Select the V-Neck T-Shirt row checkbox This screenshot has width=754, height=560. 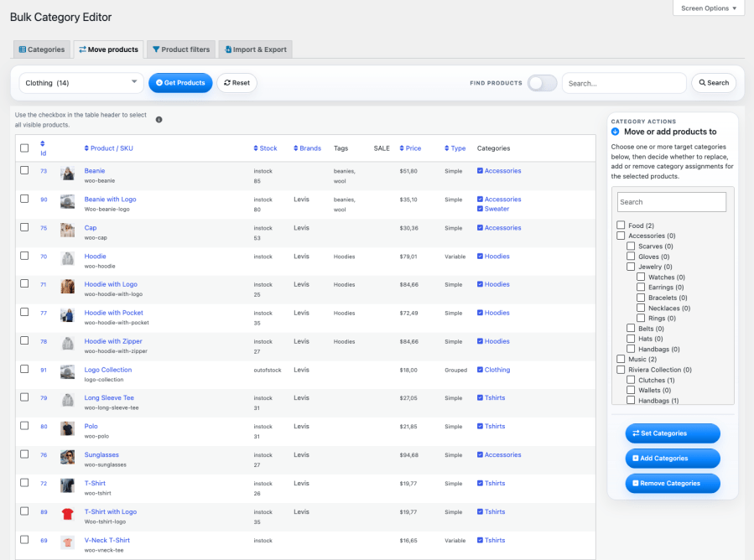(x=24, y=539)
